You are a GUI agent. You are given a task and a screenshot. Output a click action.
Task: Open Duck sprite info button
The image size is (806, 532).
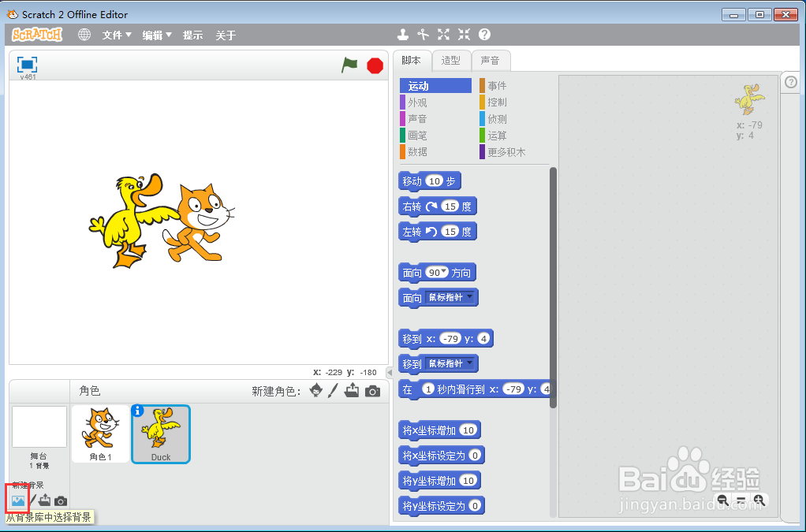(x=137, y=411)
